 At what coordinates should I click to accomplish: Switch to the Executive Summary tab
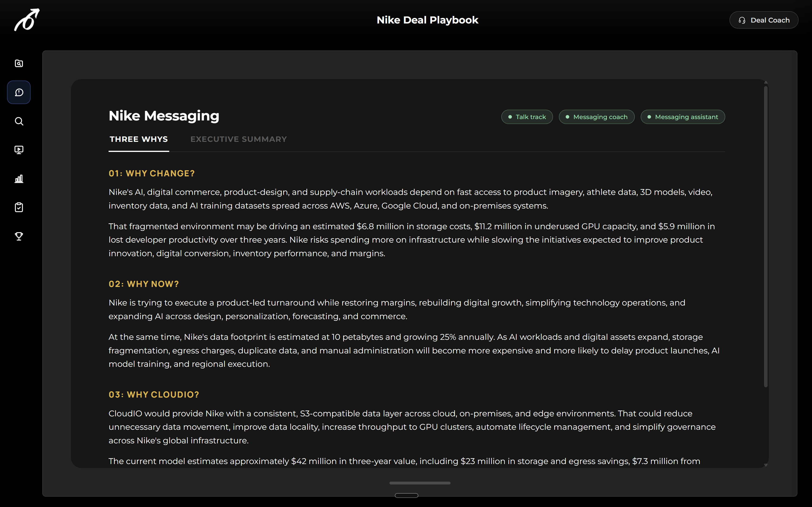click(x=239, y=139)
